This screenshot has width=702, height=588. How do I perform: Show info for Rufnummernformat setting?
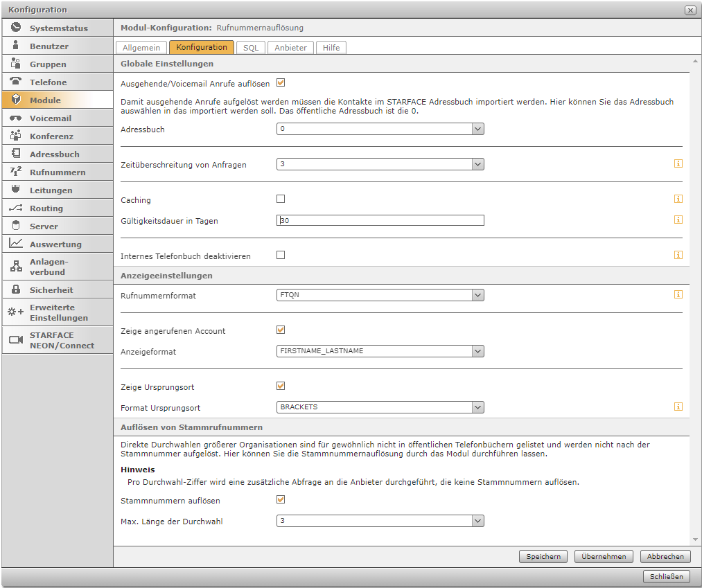(678, 294)
